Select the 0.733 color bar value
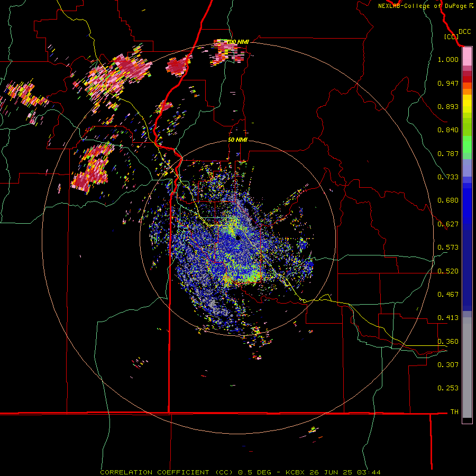 tap(448, 177)
